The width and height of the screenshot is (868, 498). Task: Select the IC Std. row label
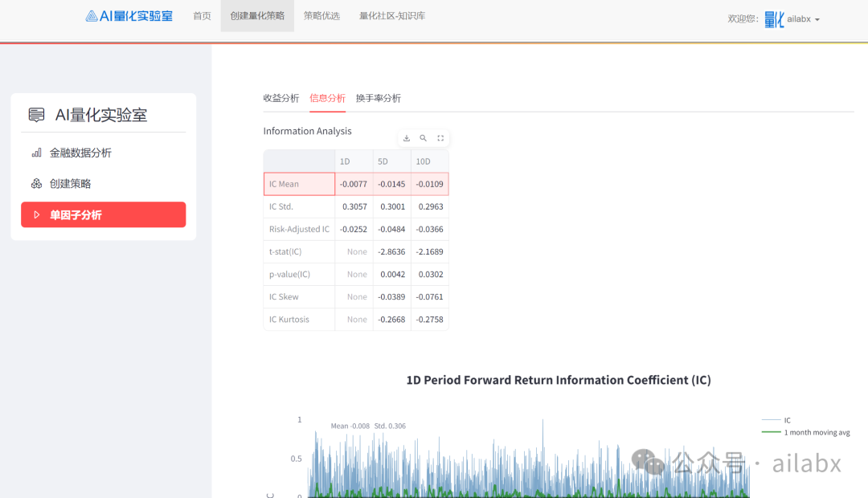click(300, 207)
